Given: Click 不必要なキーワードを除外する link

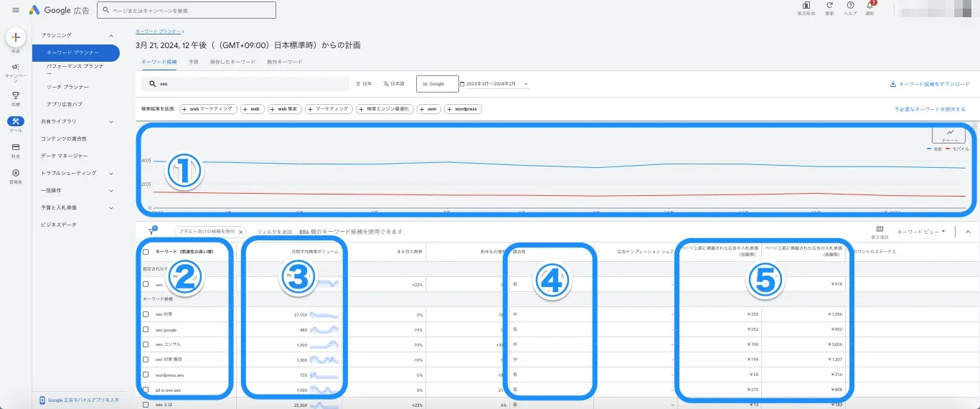Looking at the screenshot, I should click(x=930, y=109).
